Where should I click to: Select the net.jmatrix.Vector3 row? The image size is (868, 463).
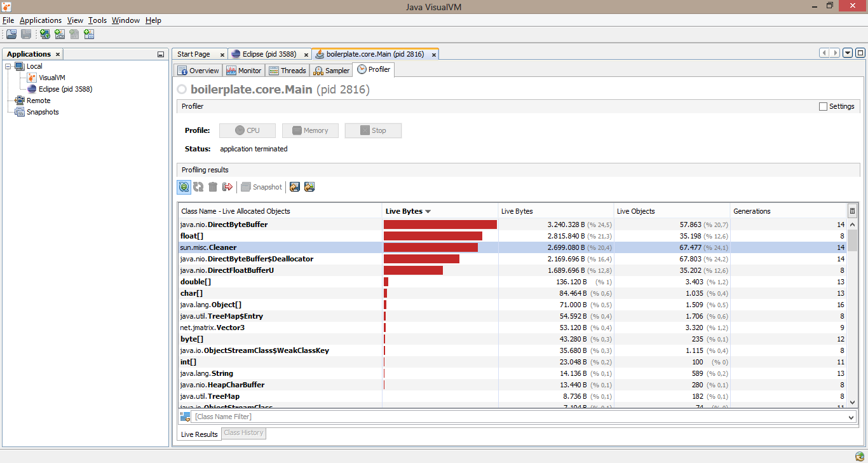coord(512,328)
